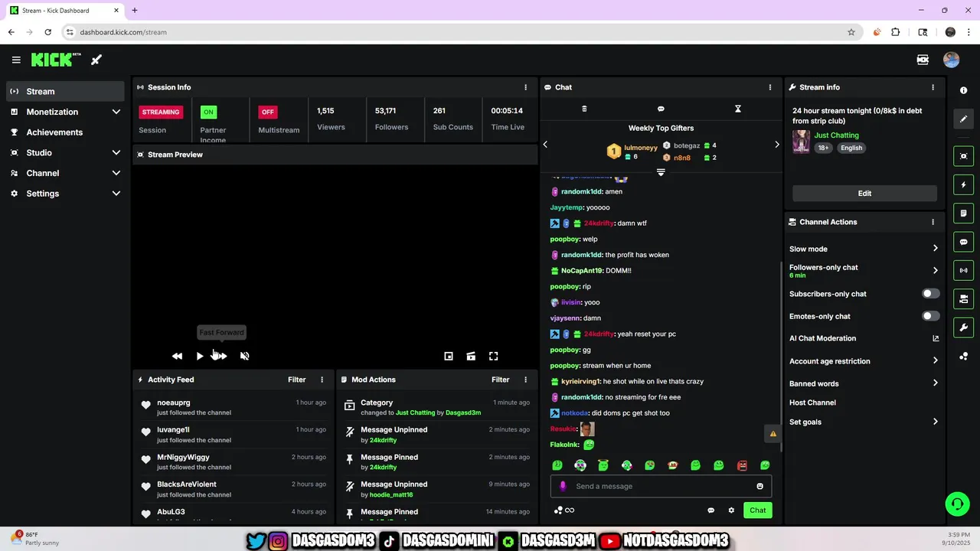Reload the browser page
The image size is (980, 551).
tap(47, 32)
